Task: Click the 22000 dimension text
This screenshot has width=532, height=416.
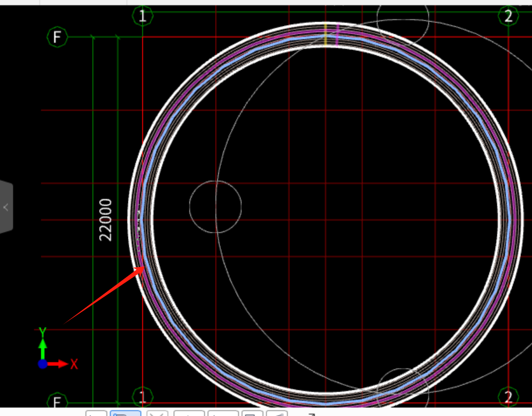Action: tap(105, 220)
